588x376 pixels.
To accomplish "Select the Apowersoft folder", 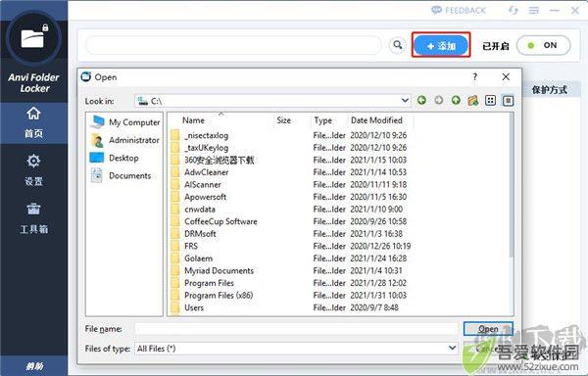I will point(205,197).
